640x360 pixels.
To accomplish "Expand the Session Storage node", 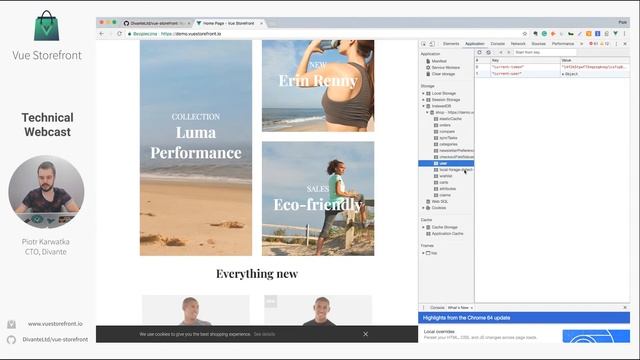I will coord(423,100).
